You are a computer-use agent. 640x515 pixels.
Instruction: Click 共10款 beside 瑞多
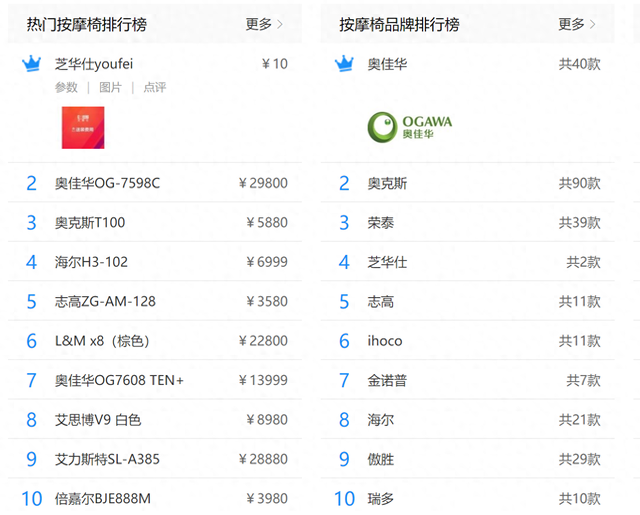pos(580,499)
